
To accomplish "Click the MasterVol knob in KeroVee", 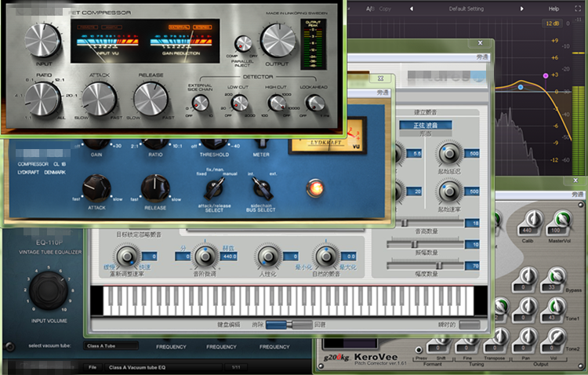I will click(x=562, y=219).
